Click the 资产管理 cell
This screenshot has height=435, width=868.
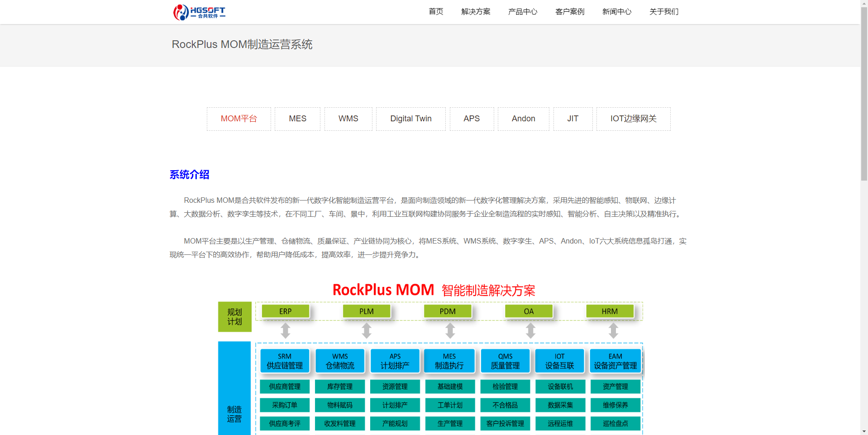(615, 387)
